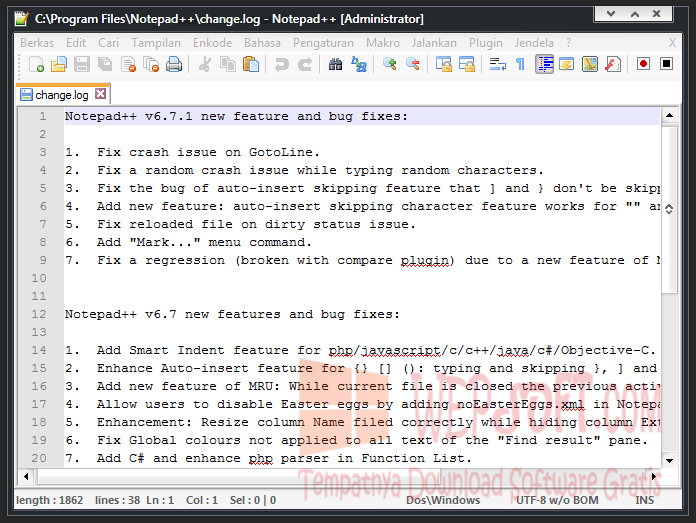The image size is (696, 523).
Task: Click the vertical scrollbar down arrow
Action: (669, 460)
